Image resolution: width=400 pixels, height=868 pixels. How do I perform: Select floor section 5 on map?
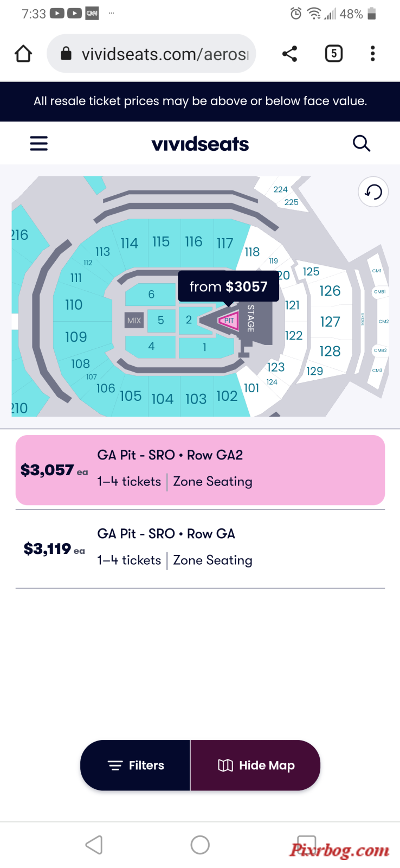[161, 321]
